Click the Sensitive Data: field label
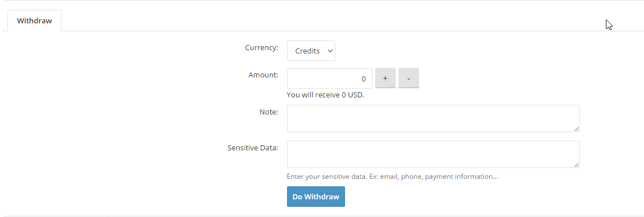Screen dimensions: 644x217 click(253, 148)
